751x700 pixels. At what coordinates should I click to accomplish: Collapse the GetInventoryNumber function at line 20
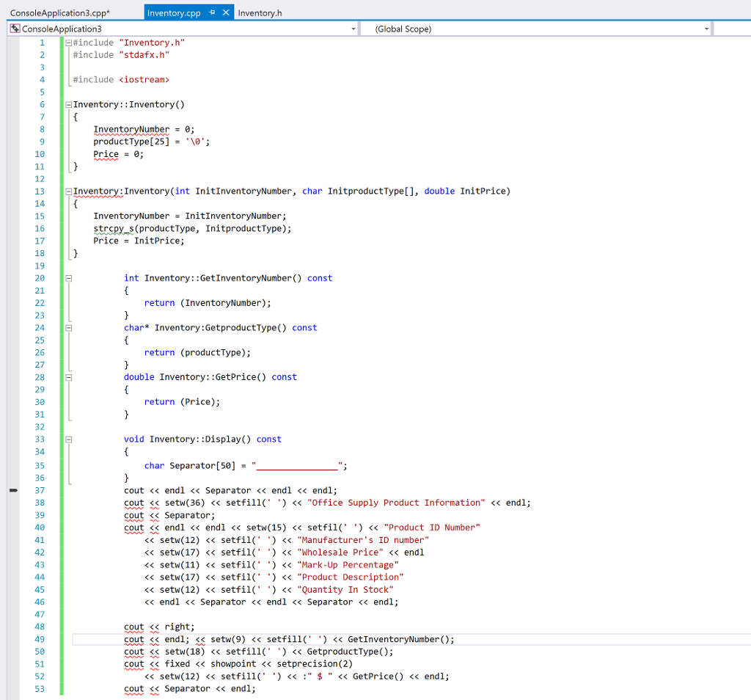(68, 278)
